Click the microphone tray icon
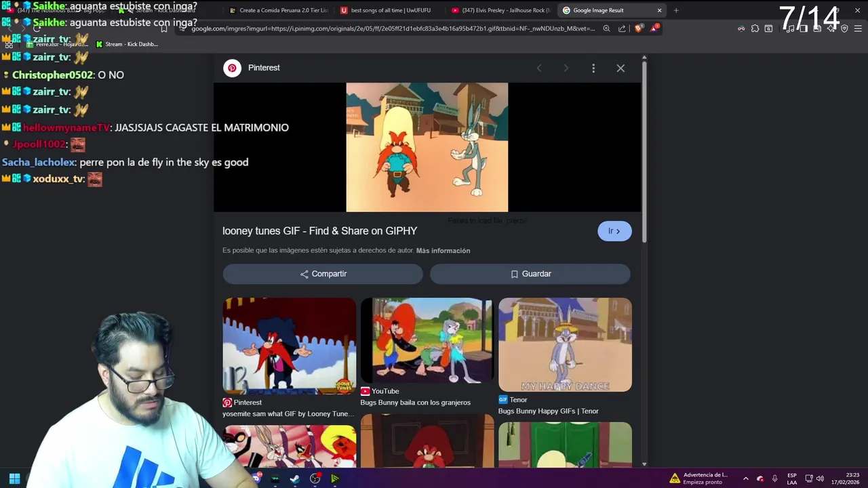 775,479
